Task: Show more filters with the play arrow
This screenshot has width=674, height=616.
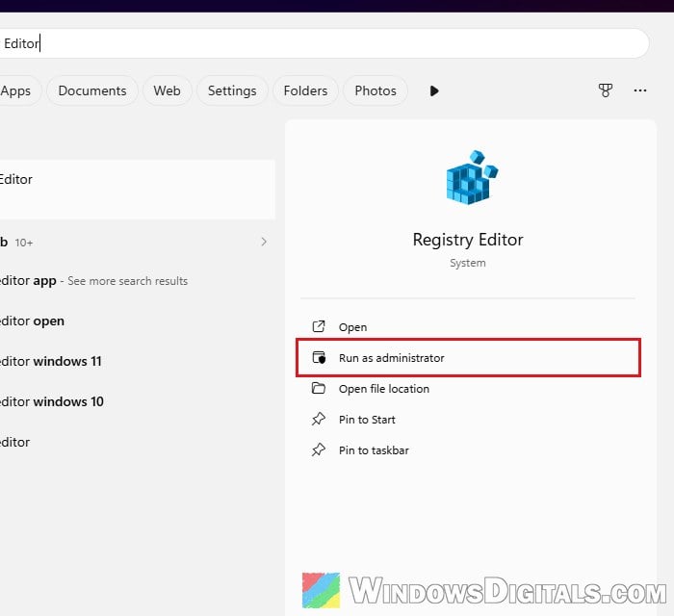Action: coord(434,91)
